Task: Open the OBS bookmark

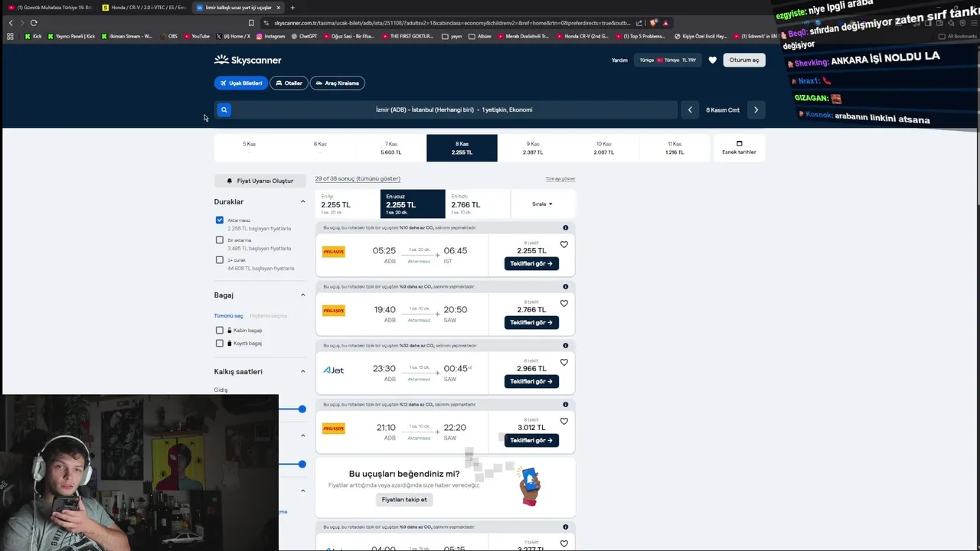Action: pyautogui.click(x=168, y=36)
